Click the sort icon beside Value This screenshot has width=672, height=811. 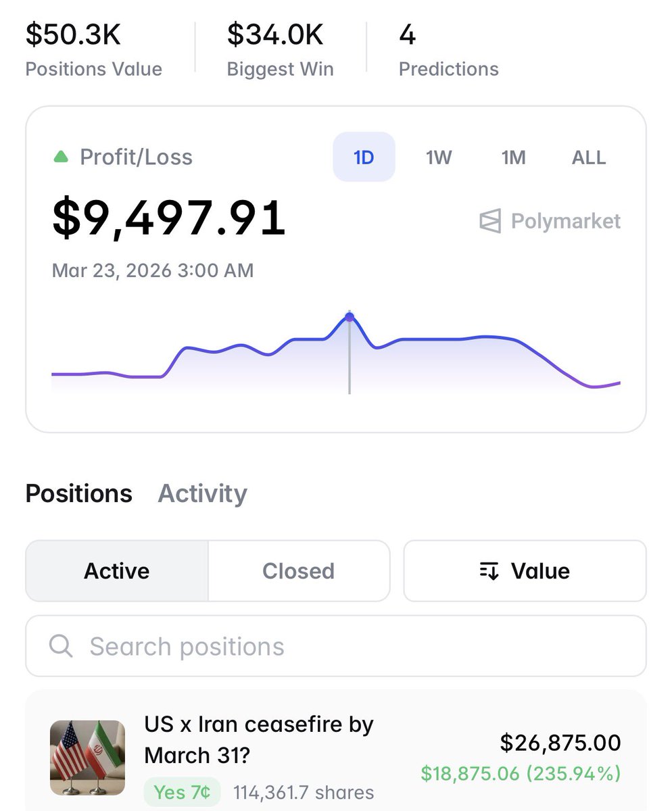(489, 571)
